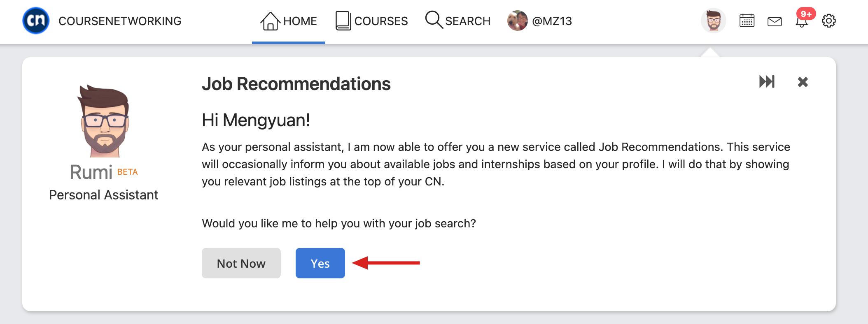Click the skip-forward icon in the dialog
This screenshot has width=868, height=324.
tap(767, 81)
